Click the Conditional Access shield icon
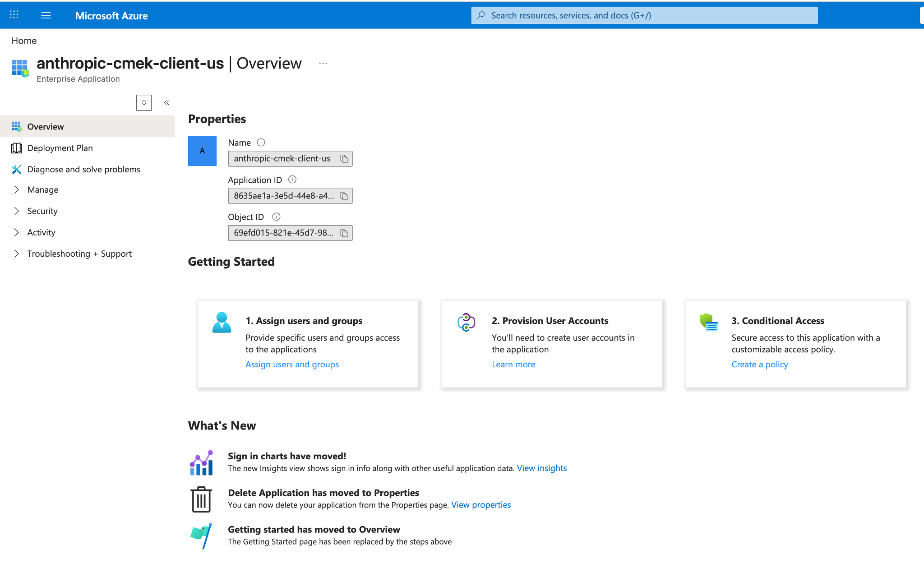The image size is (924, 564). 709,322
